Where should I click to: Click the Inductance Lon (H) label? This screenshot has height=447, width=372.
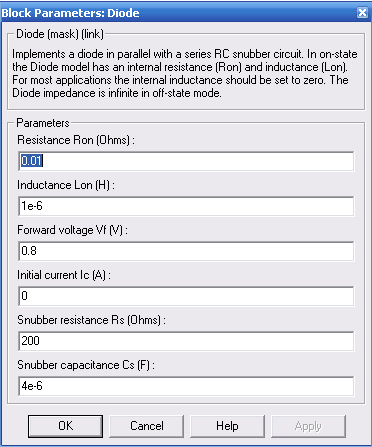[x=66, y=185]
